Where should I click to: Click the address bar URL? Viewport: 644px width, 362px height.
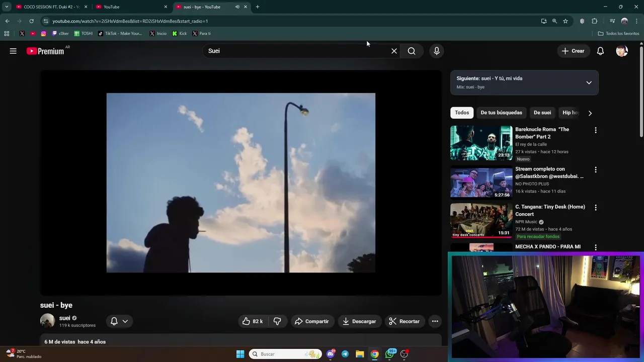coord(130,21)
